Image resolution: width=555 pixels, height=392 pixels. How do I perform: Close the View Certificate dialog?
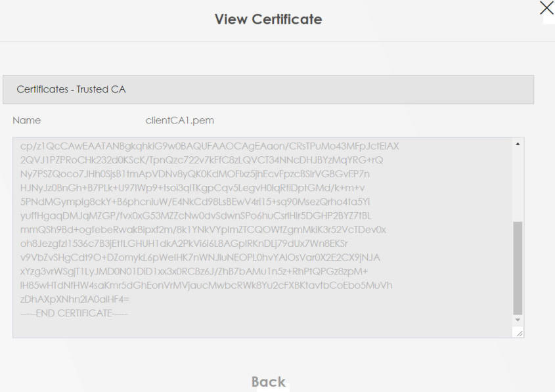tap(546, 9)
